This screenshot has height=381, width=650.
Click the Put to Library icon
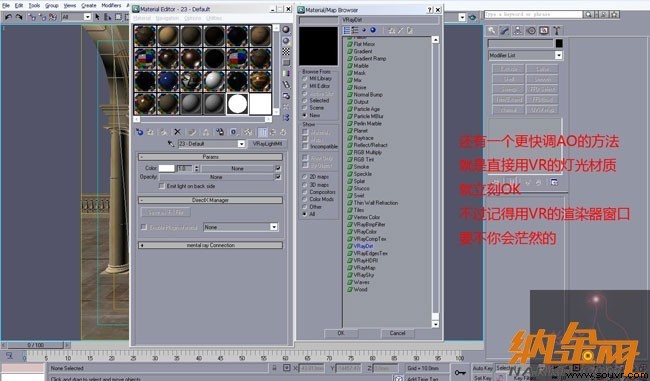(220, 132)
